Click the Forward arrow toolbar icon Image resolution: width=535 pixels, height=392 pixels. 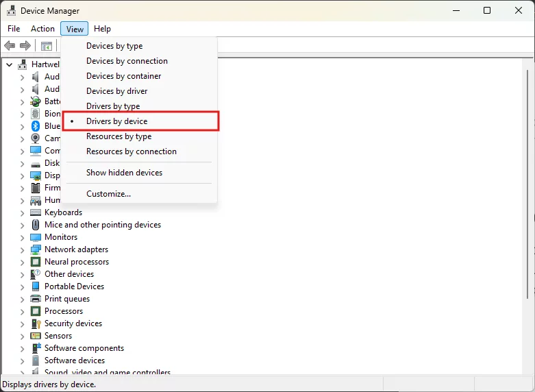tap(25, 46)
